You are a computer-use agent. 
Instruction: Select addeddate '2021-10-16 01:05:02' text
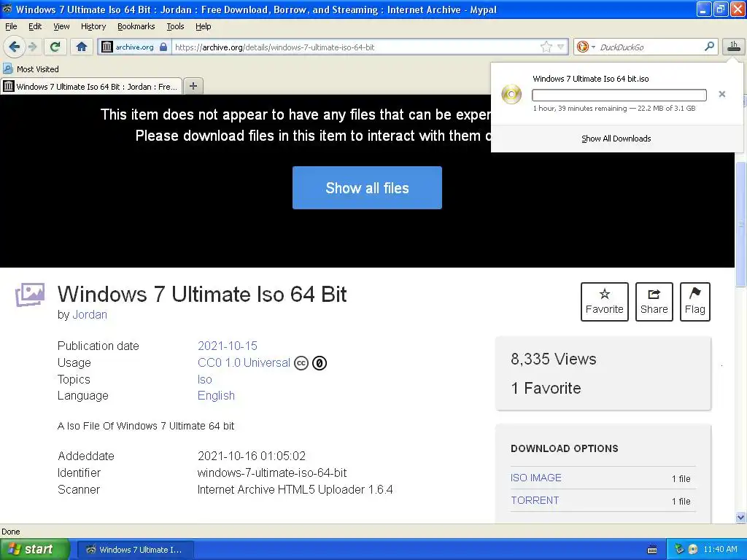tap(251, 456)
